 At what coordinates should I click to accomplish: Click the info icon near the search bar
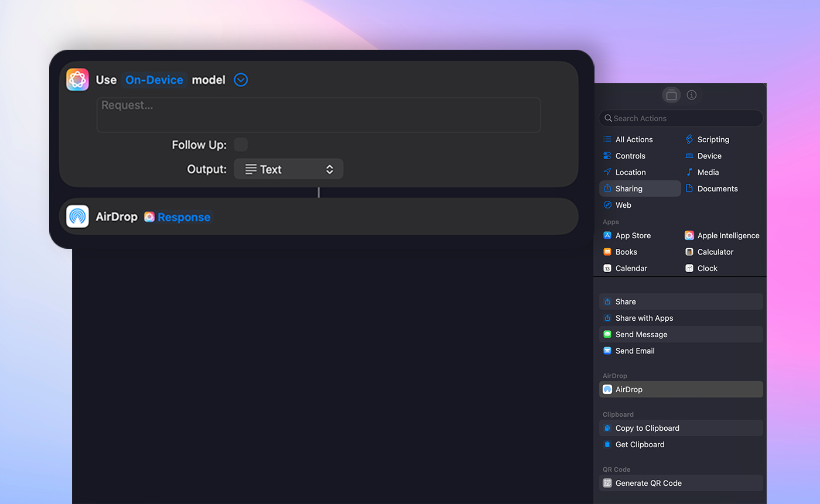(x=692, y=95)
